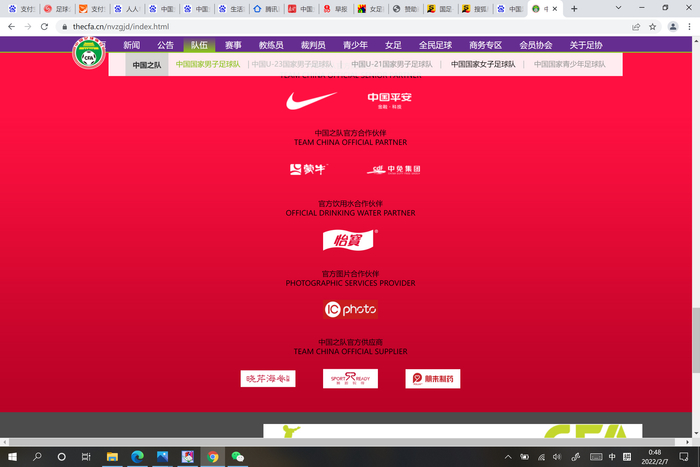Click the IC photo provider logo
The image size is (700, 467).
pos(350,309)
